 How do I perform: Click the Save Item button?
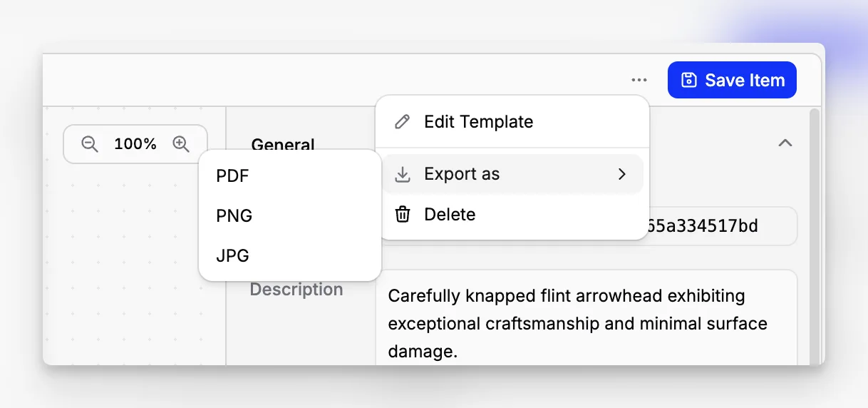point(732,80)
